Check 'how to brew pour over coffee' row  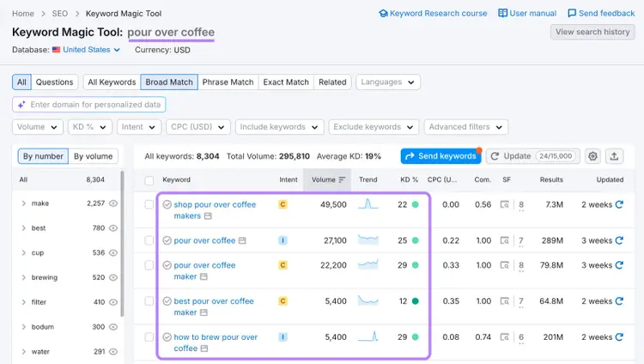pos(149,337)
